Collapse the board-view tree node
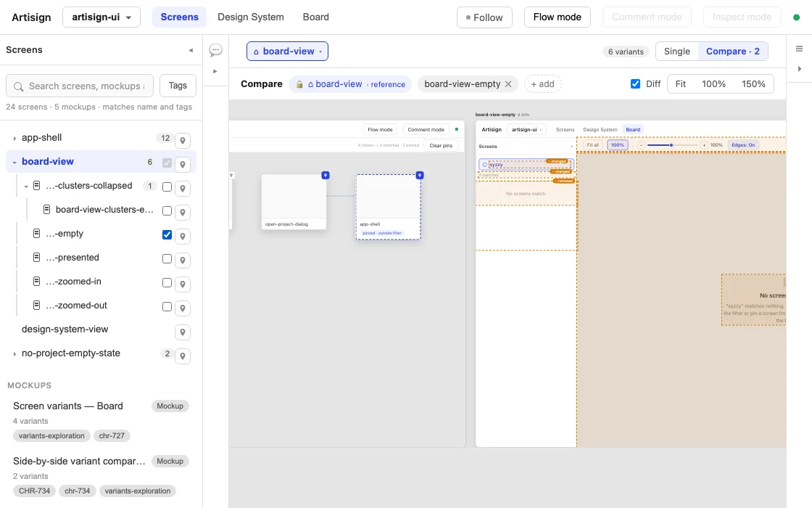This screenshot has width=812, height=508. [14, 163]
